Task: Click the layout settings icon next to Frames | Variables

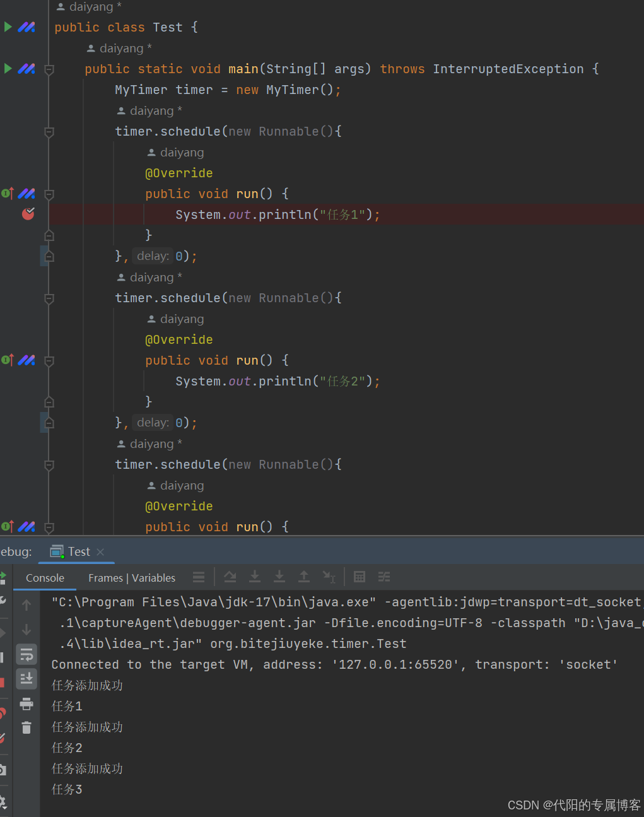Action: tap(199, 577)
